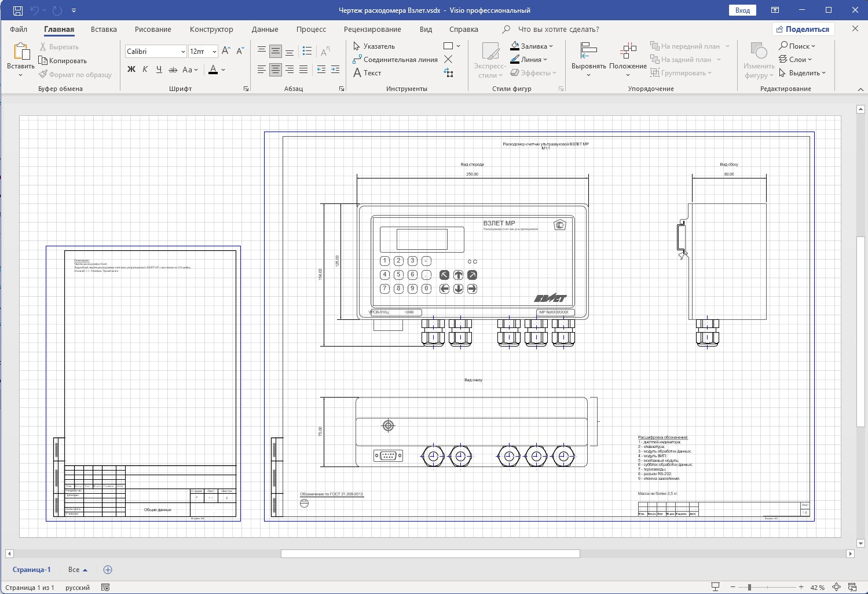Decrease paragraph indent
868x594 pixels.
[x=321, y=70]
